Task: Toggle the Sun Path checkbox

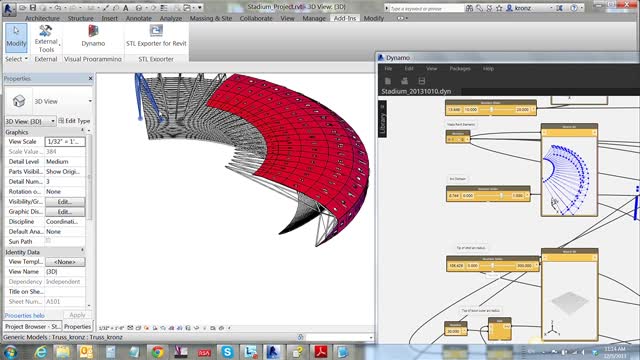Action: point(48,241)
